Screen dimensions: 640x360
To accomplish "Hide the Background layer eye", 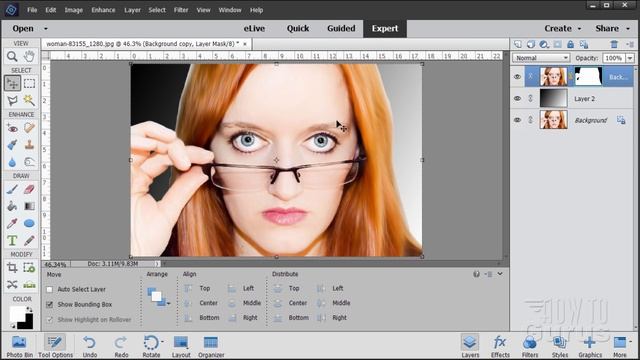I will point(517,120).
